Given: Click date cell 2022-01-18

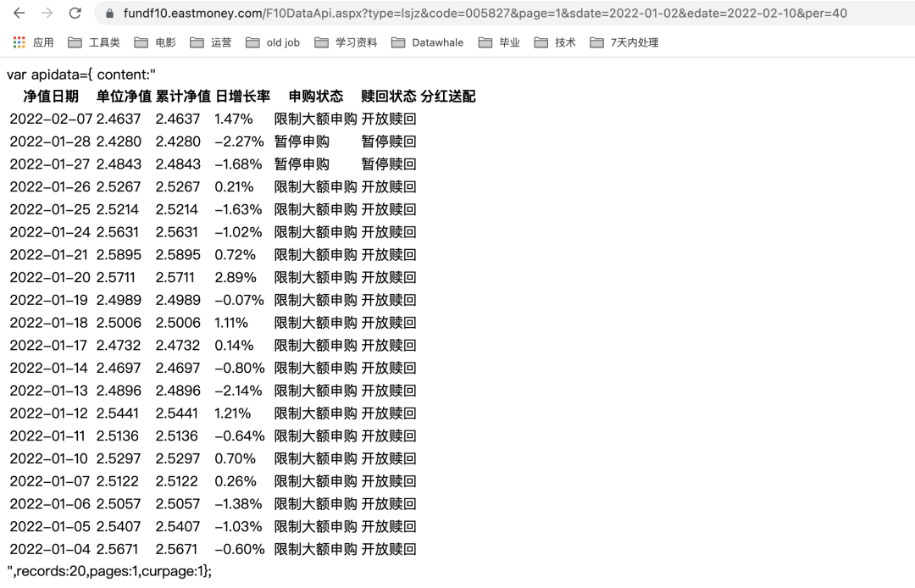Looking at the screenshot, I should click(x=49, y=323).
